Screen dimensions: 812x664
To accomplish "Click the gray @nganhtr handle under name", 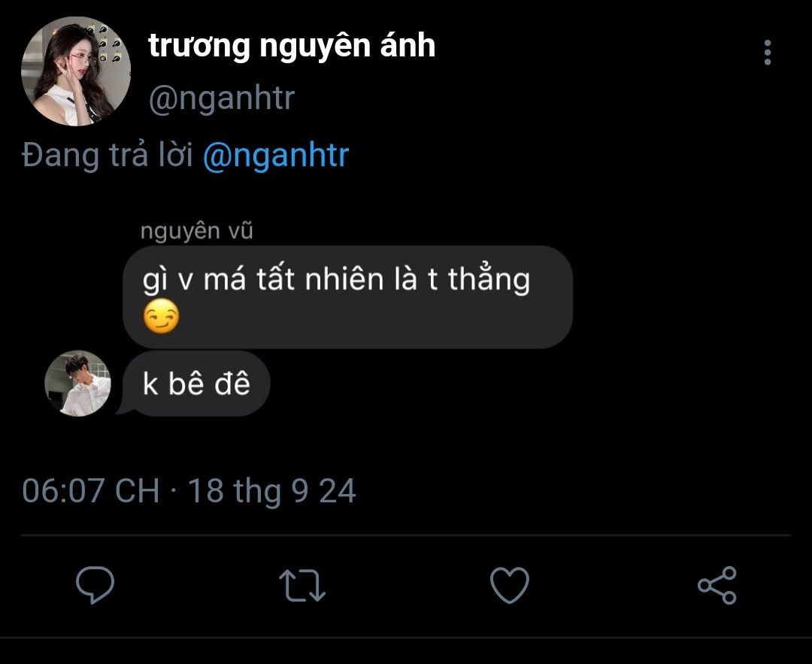I will pyautogui.click(x=222, y=99).
